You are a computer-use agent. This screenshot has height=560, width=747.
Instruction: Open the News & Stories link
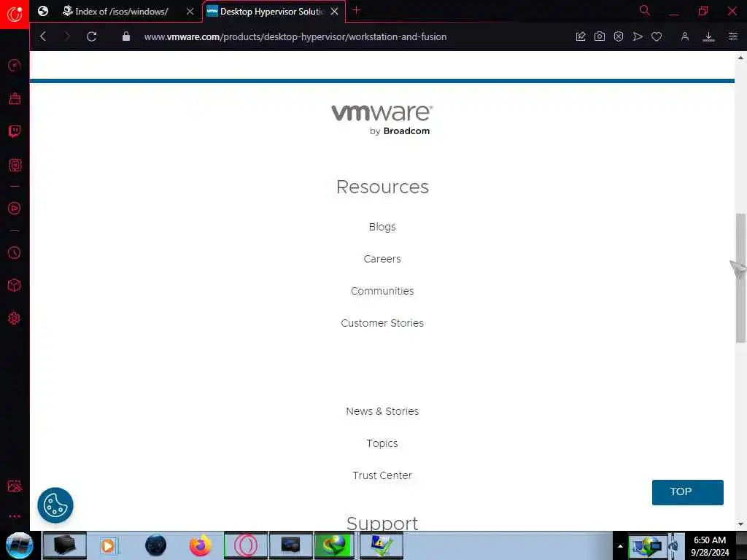pos(382,411)
